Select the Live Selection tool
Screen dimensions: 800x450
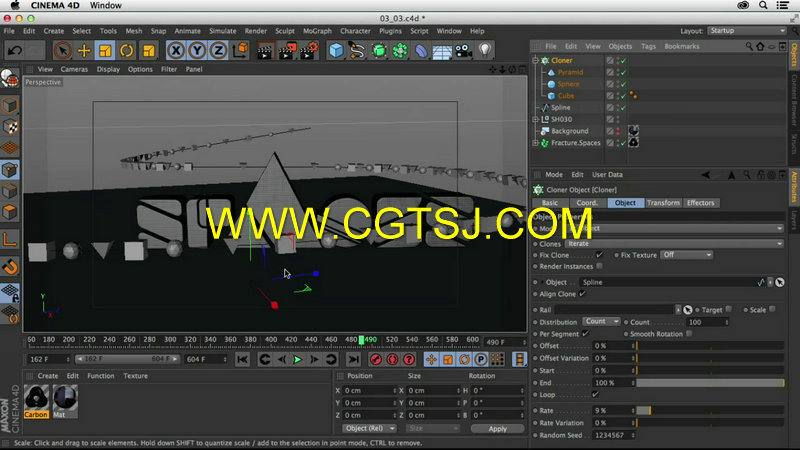point(63,51)
